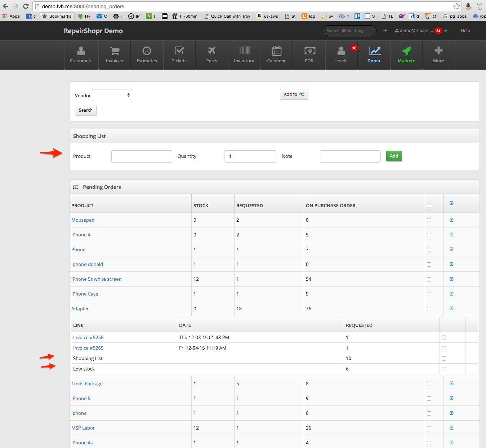The height and width of the screenshot is (448, 486).
Task: Check the Mousepad row checkbox
Action: pyautogui.click(x=429, y=220)
